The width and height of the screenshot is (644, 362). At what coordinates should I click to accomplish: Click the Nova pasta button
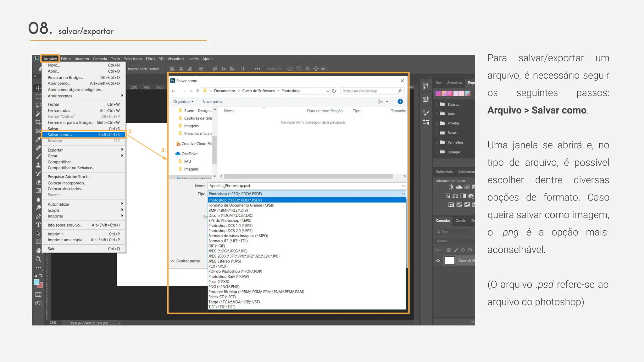click(212, 102)
